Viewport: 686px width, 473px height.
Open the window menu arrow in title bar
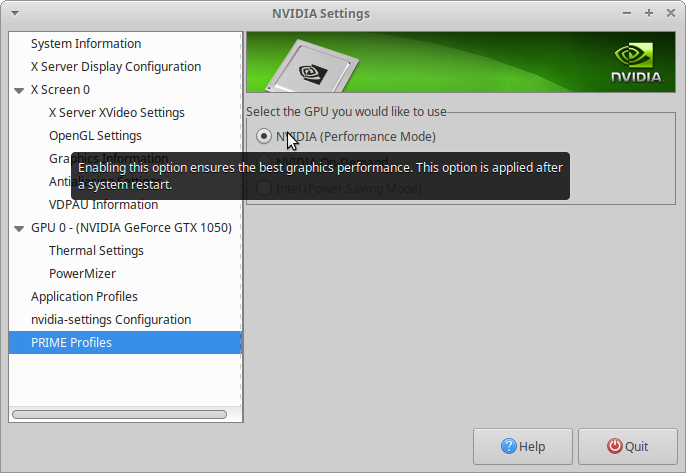coord(15,13)
